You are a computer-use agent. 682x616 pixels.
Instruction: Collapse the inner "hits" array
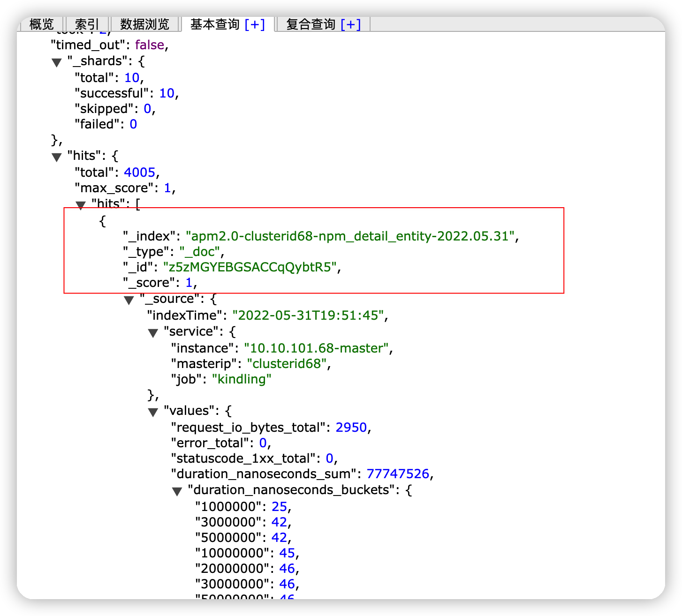81,205
